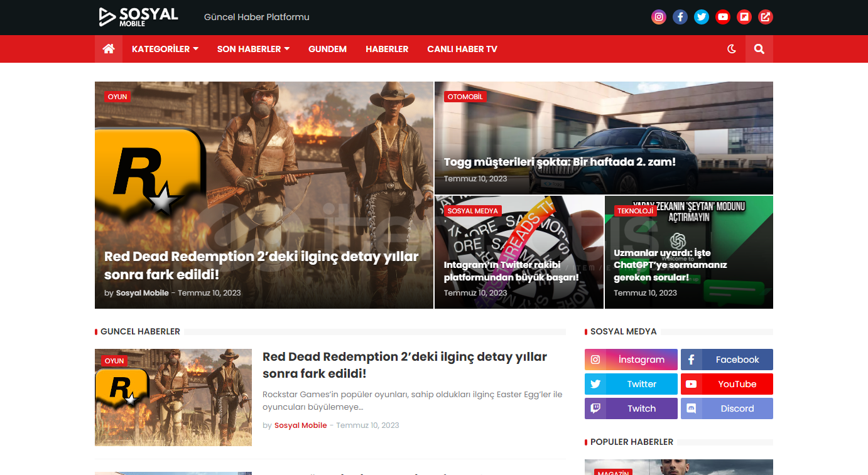Image resolution: width=868 pixels, height=475 pixels.
Task: Click the OYUN tag on the large featured image
Action: 117,97
